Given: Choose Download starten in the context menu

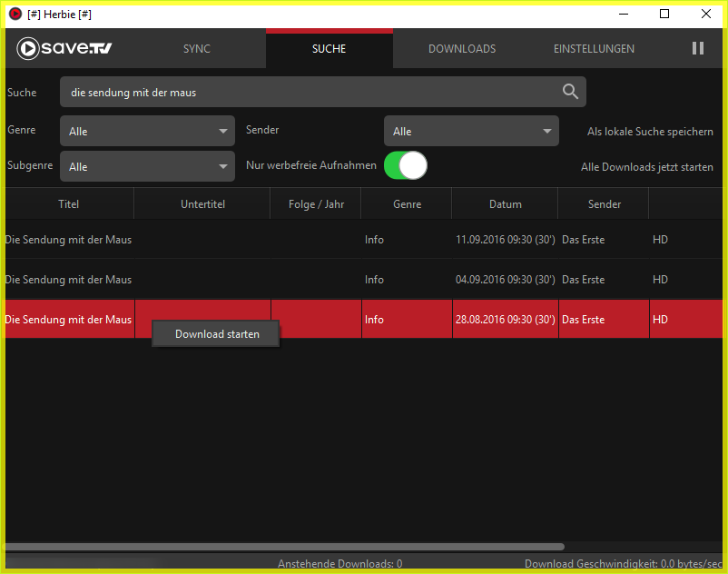Looking at the screenshot, I should pyautogui.click(x=217, y=334).
